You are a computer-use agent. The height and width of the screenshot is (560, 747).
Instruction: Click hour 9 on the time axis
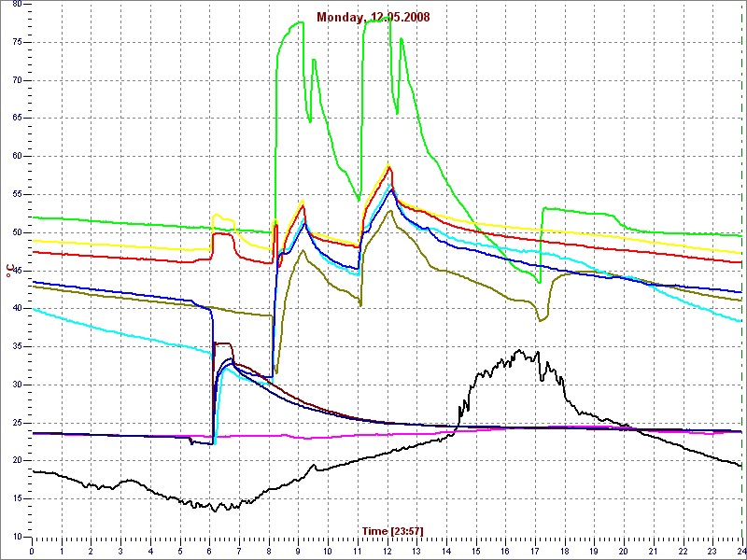[298, 551]
